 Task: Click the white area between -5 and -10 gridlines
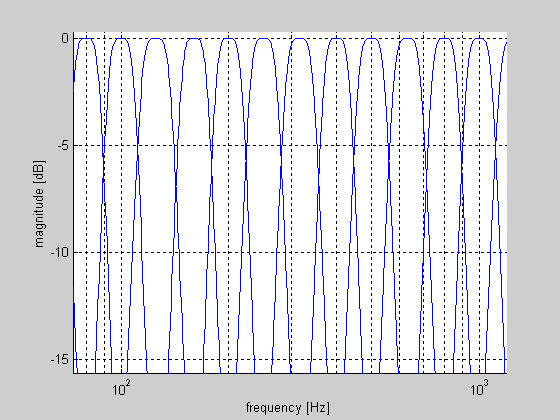coord(264,199)
